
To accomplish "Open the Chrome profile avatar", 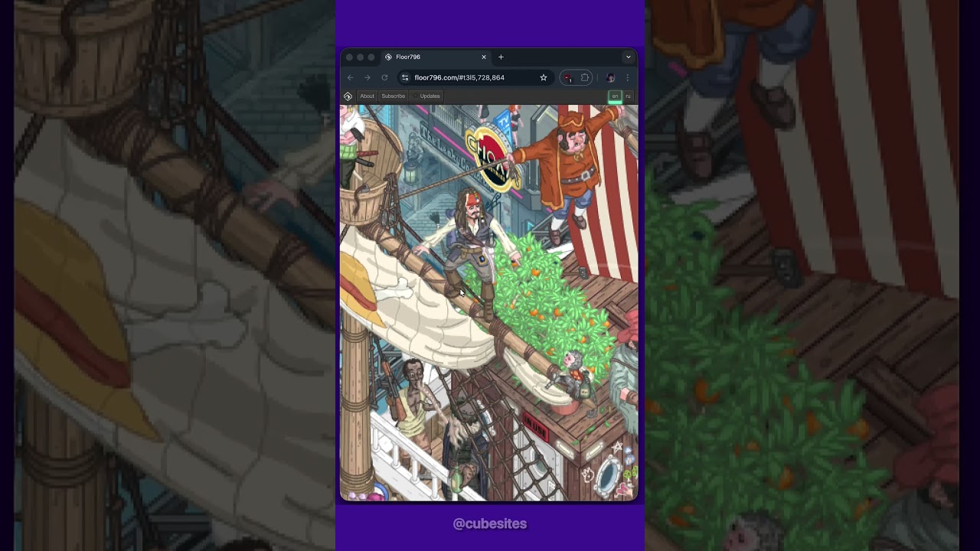I will pos(610,77).
